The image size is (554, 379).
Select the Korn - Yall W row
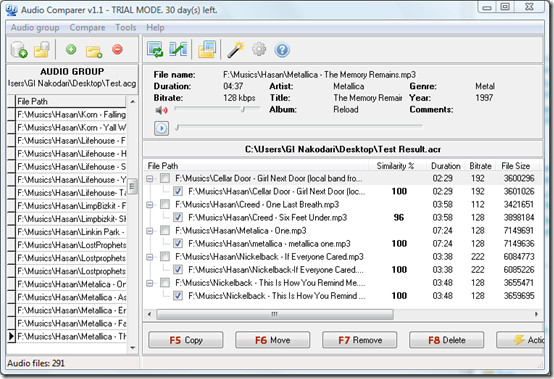(71, 128)
